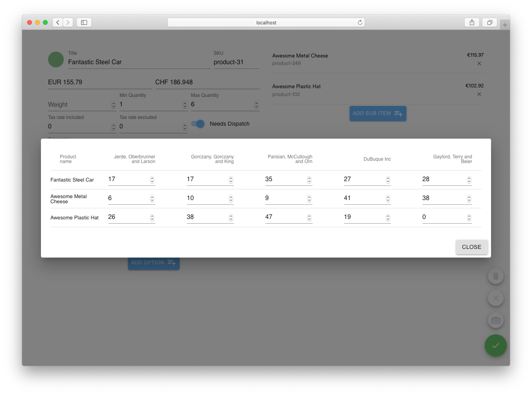Step the Tax rate included spinner
The height and width of the screenshot is (395, 532).
(x=113, y=127)
